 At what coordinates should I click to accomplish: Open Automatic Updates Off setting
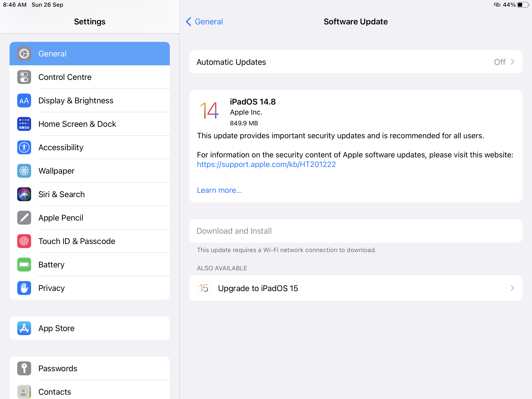(499, 62)
